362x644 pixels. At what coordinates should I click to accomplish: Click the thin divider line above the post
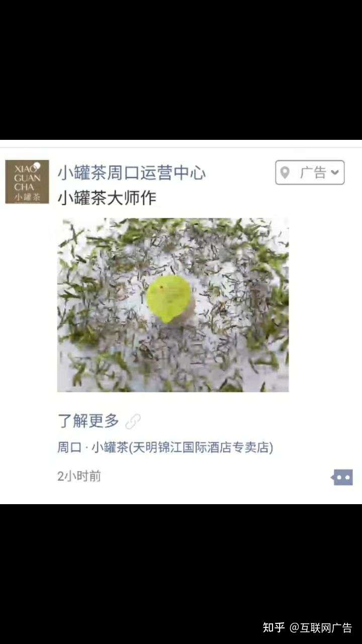pos(181,147)
